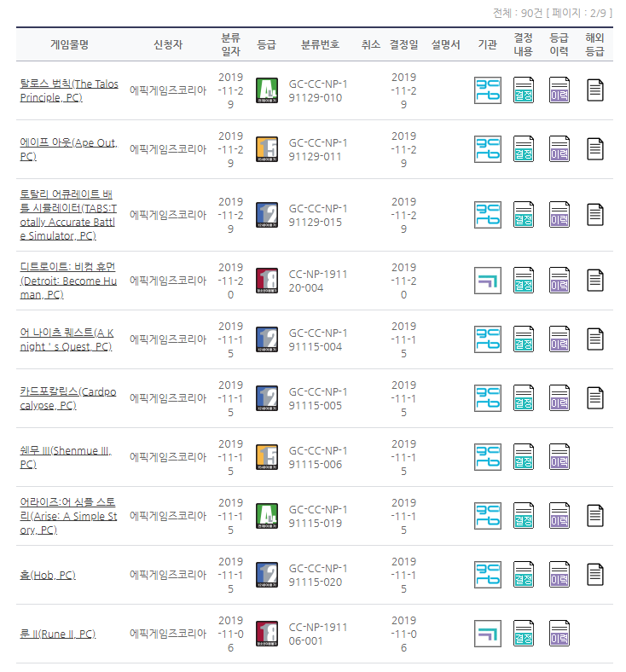Viewport: 626px width, 672px height.
Task: Click the 게임물명 column header
Action: [x=69, y=44]
